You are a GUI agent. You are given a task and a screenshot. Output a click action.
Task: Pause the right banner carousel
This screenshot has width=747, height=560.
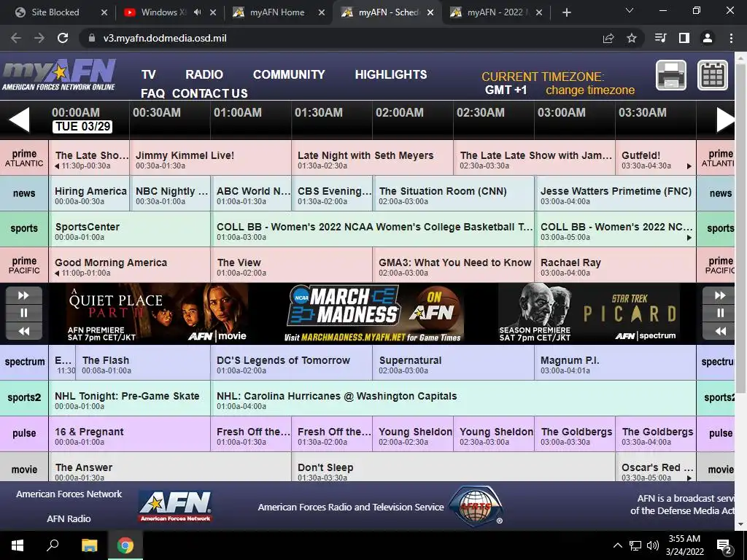(720, 313)
